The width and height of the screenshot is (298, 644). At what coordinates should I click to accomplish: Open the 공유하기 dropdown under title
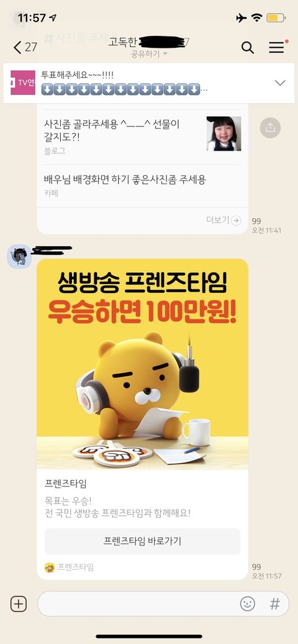[x=149, y=54]
